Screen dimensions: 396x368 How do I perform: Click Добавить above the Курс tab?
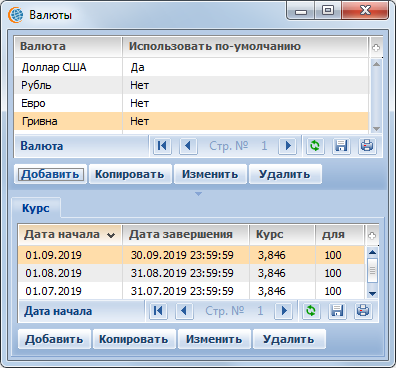coord(50,174)
